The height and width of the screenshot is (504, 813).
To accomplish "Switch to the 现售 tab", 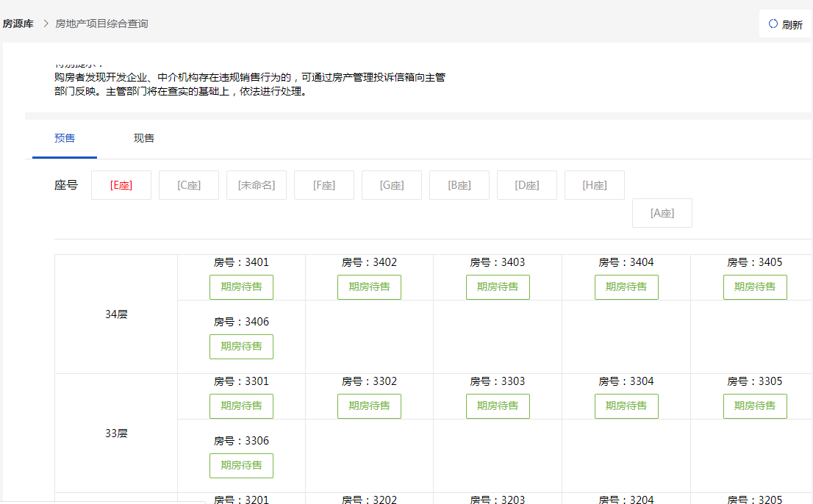I will pyautogui.click(x=143, y=138).
